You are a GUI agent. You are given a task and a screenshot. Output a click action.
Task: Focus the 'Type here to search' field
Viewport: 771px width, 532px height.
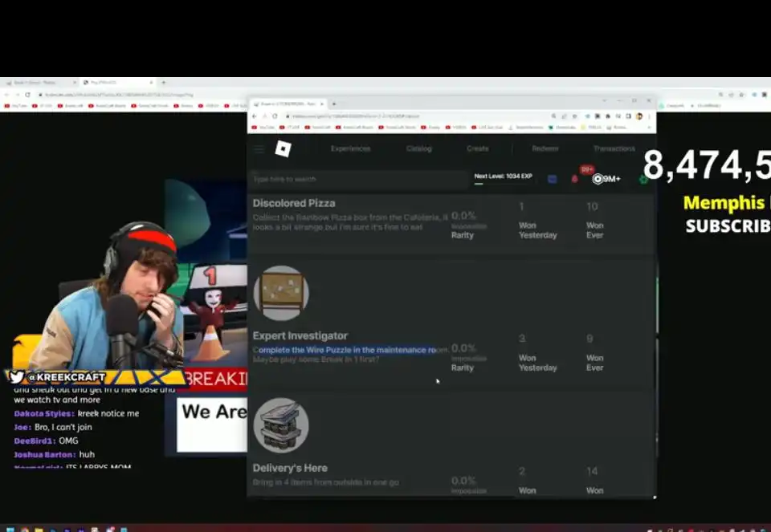click(360, 179)
